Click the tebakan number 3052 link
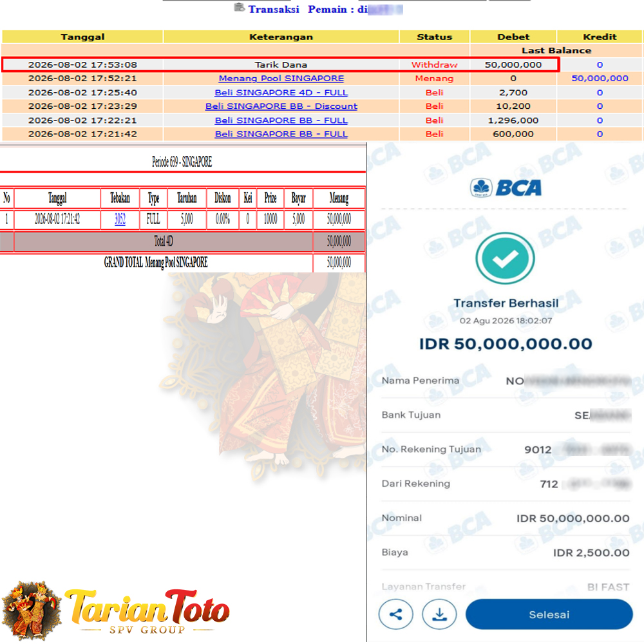The height and width of the screenshot is (644, 644). (120, 219)
